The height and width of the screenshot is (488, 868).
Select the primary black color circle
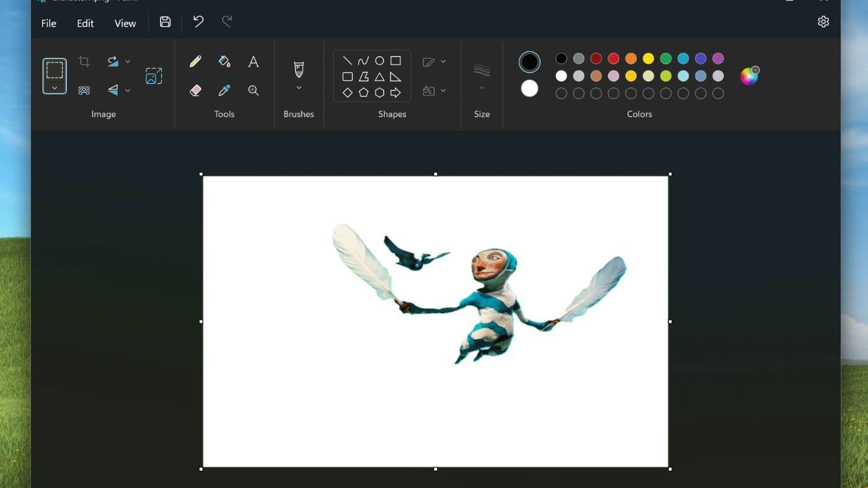pos(529,62)
